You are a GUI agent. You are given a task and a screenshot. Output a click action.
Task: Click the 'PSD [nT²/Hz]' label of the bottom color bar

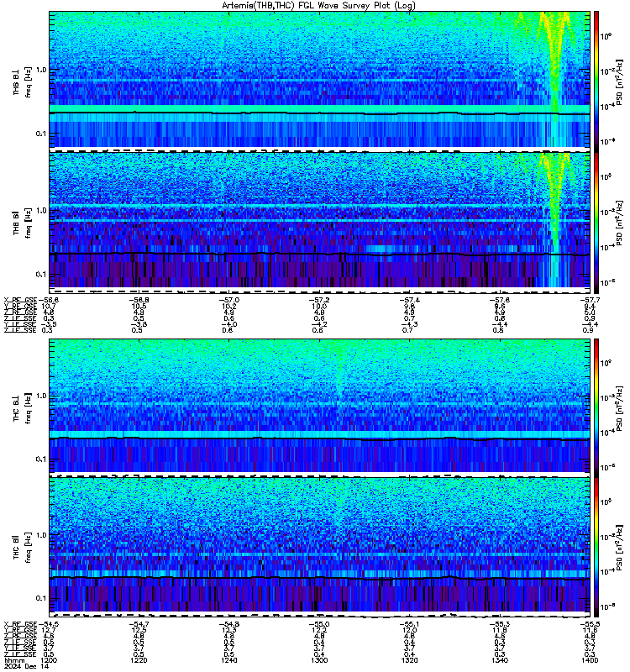click(x=619, y=548)
